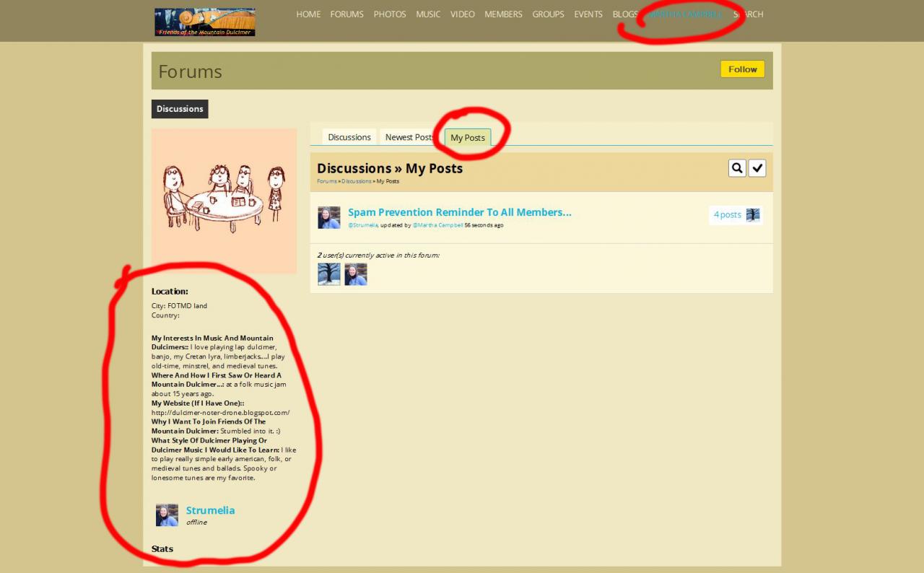The width and height of the screenshot is (924, 573).
Task: Follow this forum with the yellow Follow button
Action: 742,69
